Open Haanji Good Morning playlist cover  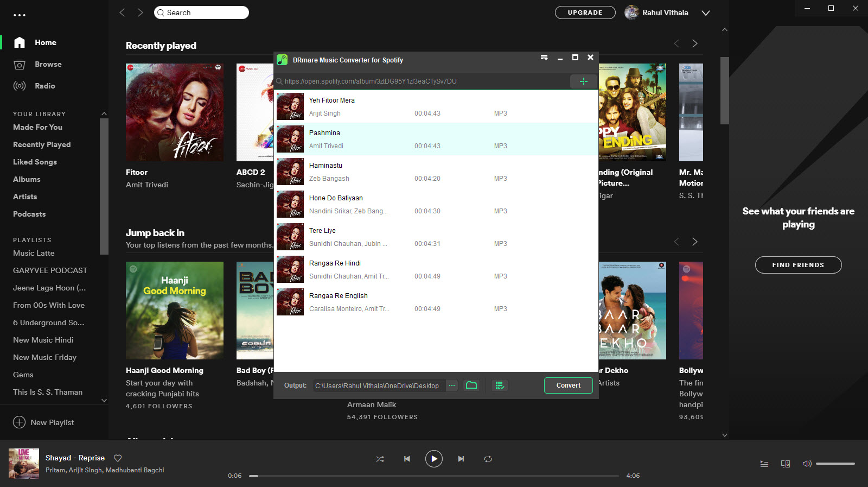click(x=175, y=311)
